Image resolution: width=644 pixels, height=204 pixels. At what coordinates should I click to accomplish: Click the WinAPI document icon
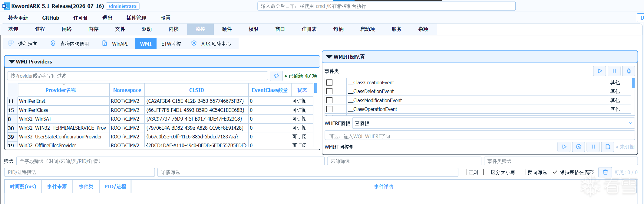pos(104,43)
